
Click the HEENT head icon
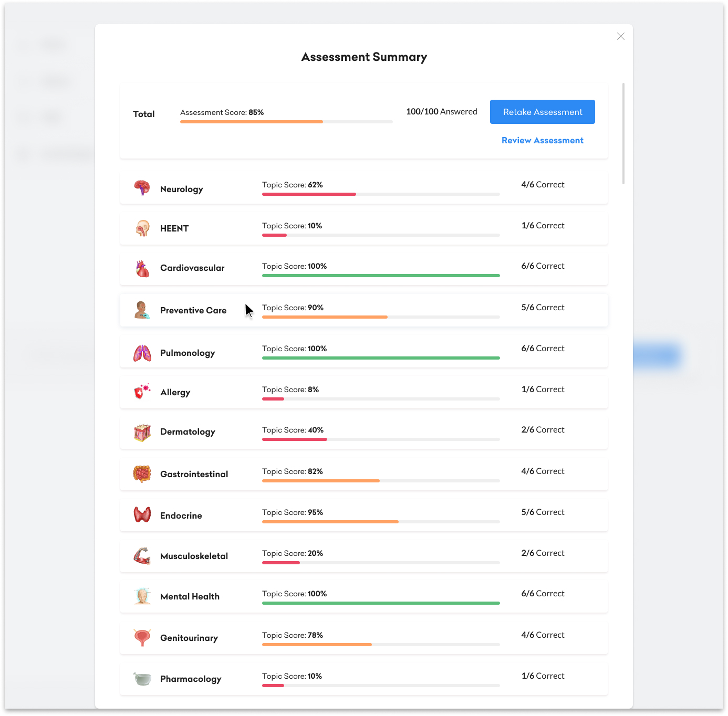pyautogui.click(x=142, y=228)
